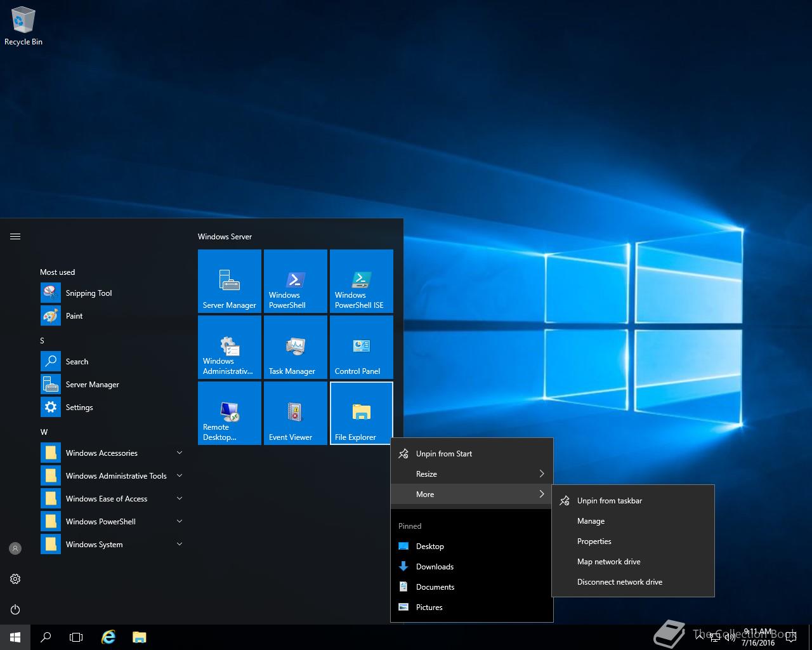Viewport: 812px width, 650px height.
Task: Open pinned Pictures location
Action: click(472, 607)
